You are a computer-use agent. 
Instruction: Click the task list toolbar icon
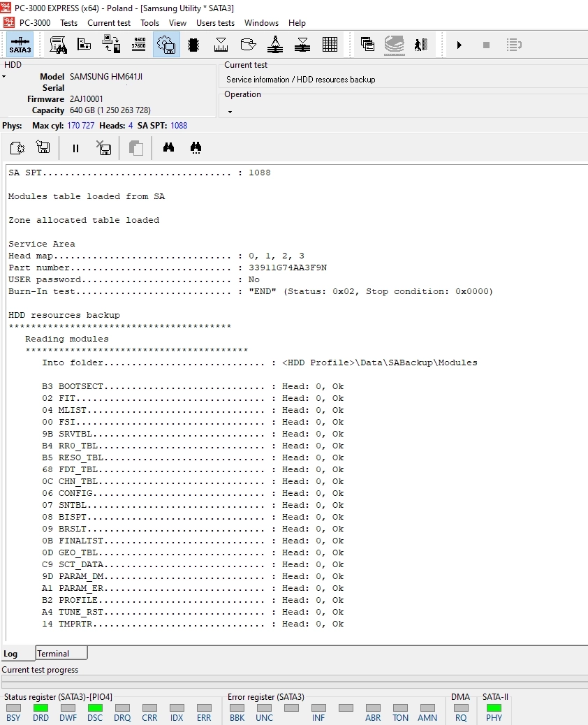pos(514,45)
